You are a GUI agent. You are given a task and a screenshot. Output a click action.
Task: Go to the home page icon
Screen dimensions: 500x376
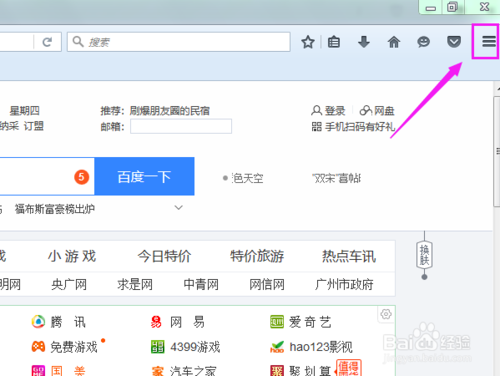(x=394, y=42)
